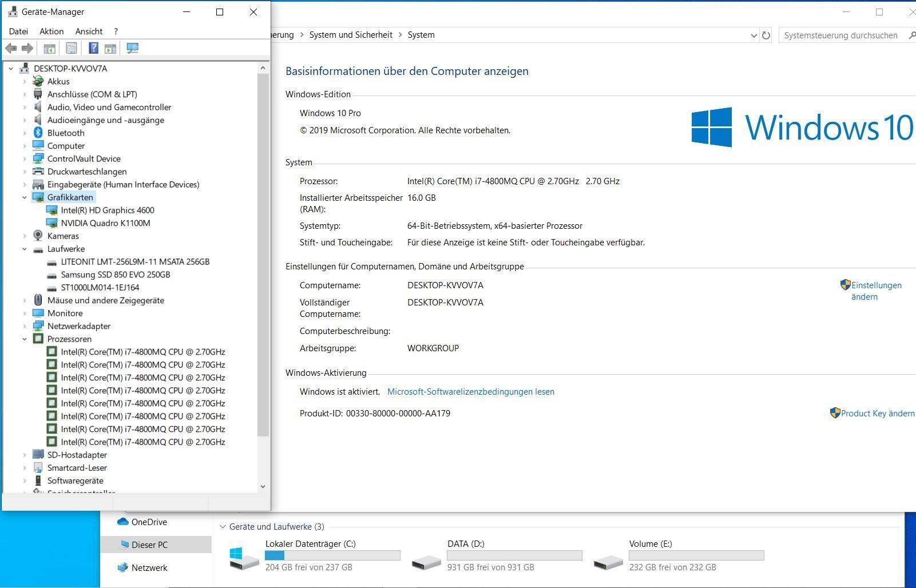Collapse the Grafikkarten category

[25, 197]
